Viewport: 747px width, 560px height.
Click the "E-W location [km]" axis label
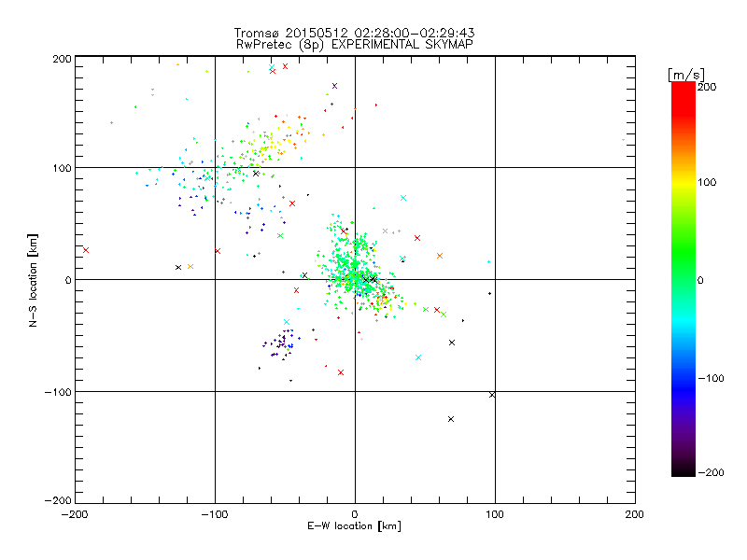click(354, 526)
